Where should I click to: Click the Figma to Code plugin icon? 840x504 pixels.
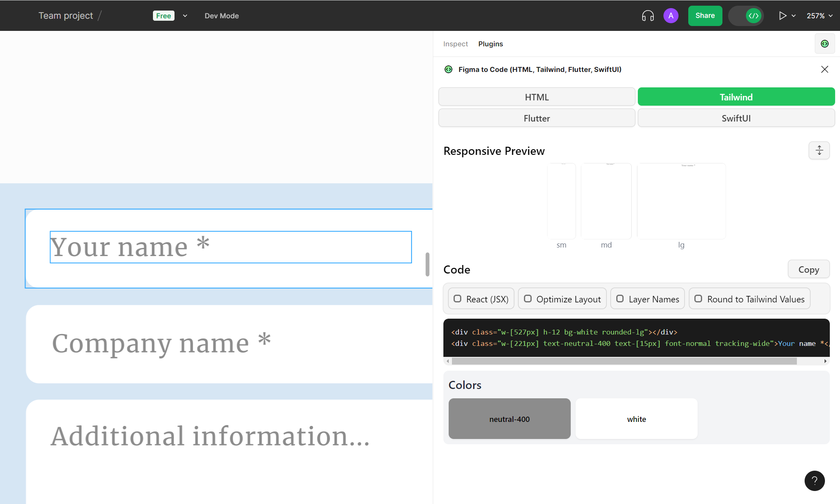448,69
